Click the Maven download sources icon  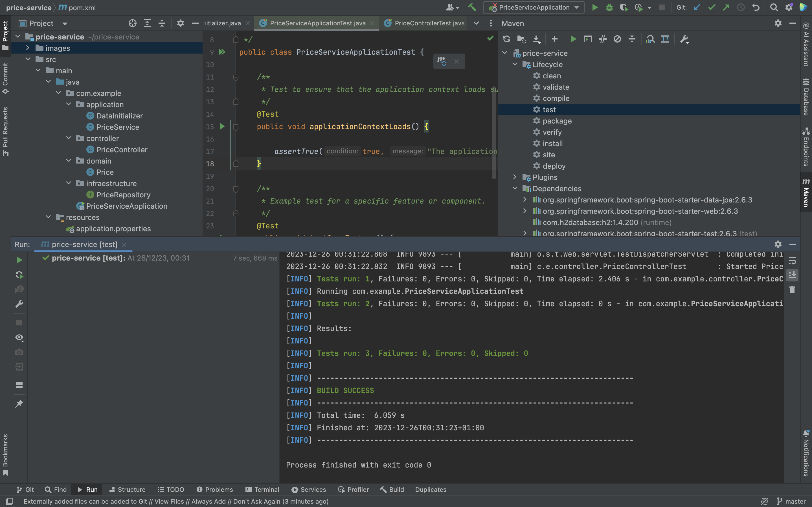click(536, 39)
